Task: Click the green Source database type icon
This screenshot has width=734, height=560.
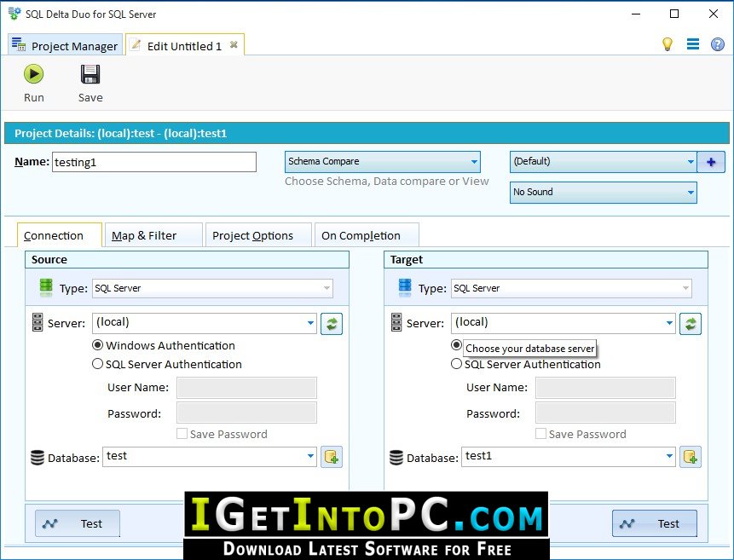Action: [x=46, y=287]
